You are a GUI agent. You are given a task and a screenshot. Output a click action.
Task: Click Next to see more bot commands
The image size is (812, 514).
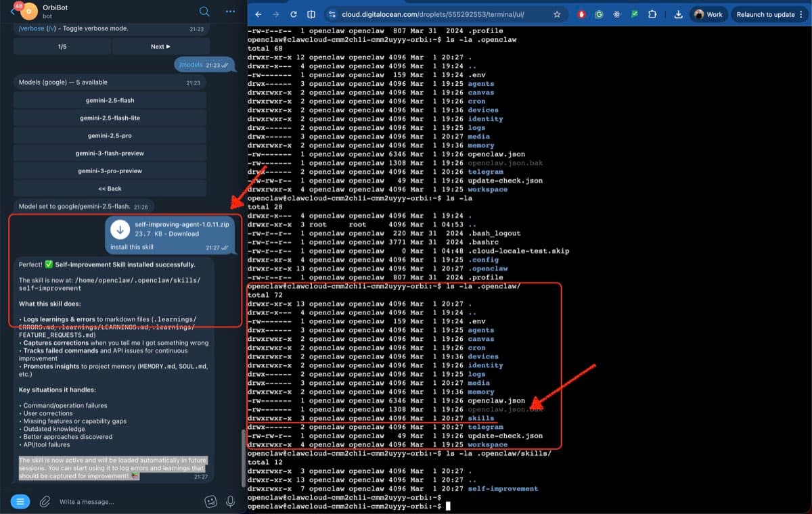click(x=160, y=46)
